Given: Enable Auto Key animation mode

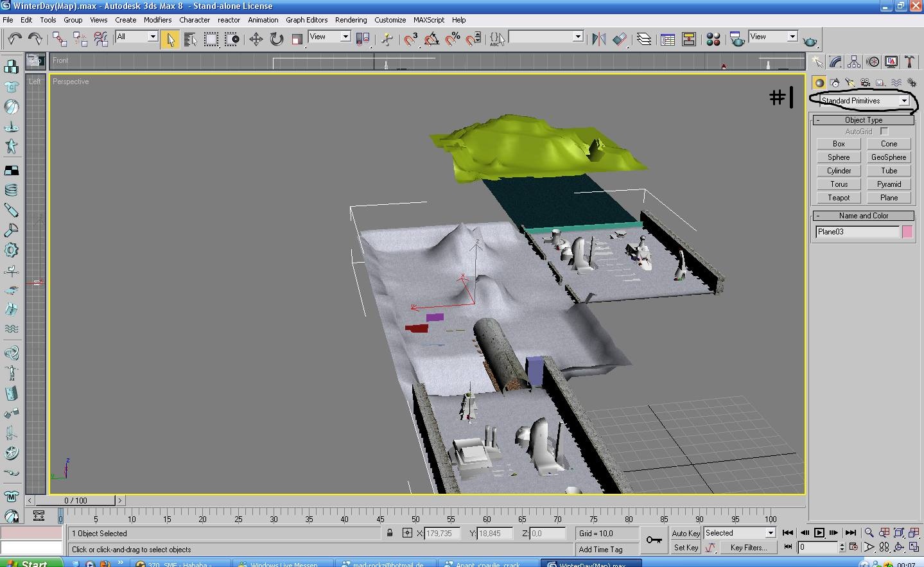Looking at the screenshot, I should (685, 533).
